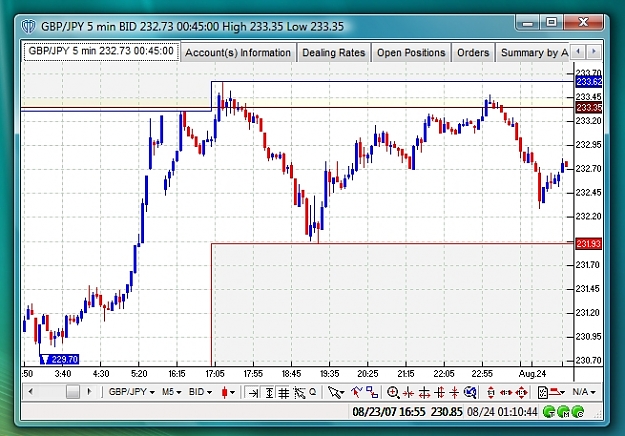Click the 08/23/07 16:55 status text
Screen dimensions: 625x436
click(389, 412)
